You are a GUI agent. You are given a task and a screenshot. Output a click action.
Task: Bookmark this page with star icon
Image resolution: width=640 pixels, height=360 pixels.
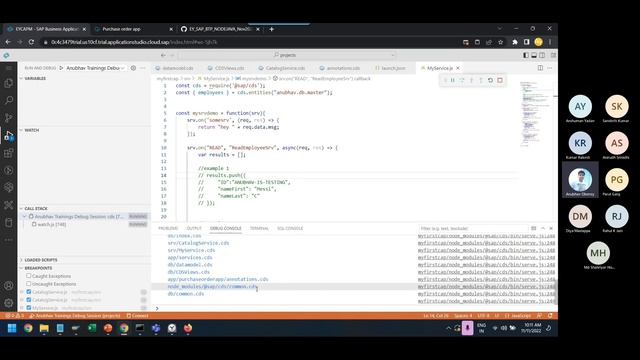click(500, 42)
